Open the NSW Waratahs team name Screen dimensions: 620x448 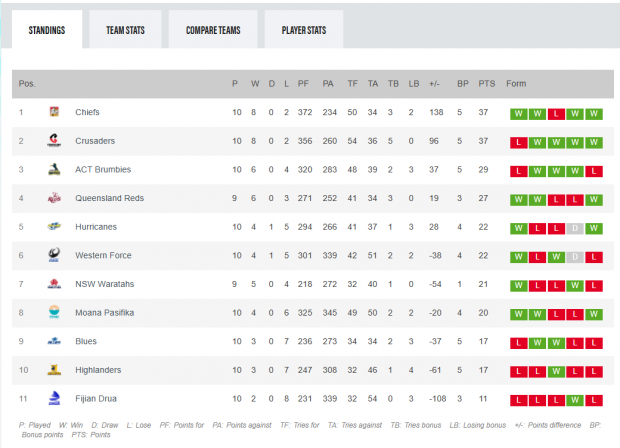[104, 284]
